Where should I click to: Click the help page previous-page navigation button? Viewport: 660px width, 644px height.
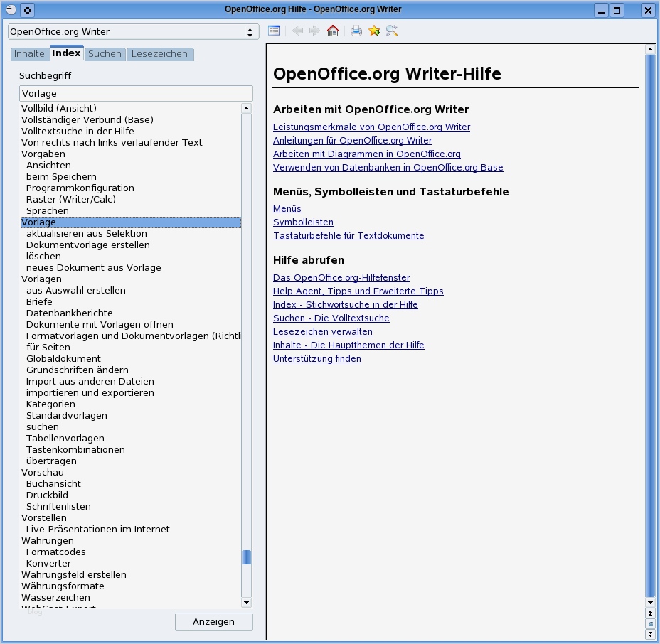pos(650,613)
